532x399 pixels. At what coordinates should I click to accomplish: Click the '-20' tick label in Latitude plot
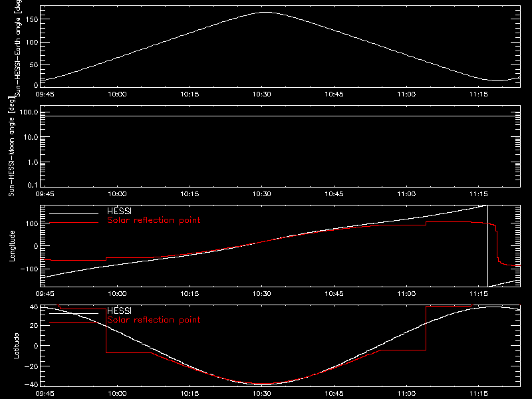(31, 366)
